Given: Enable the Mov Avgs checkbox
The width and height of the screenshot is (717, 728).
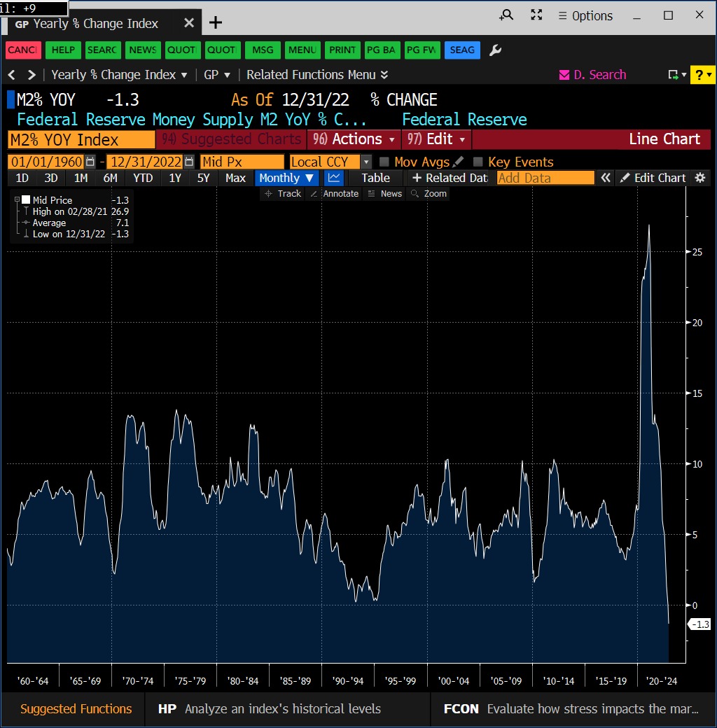Looking at the screenshot, I should [384, 162].
